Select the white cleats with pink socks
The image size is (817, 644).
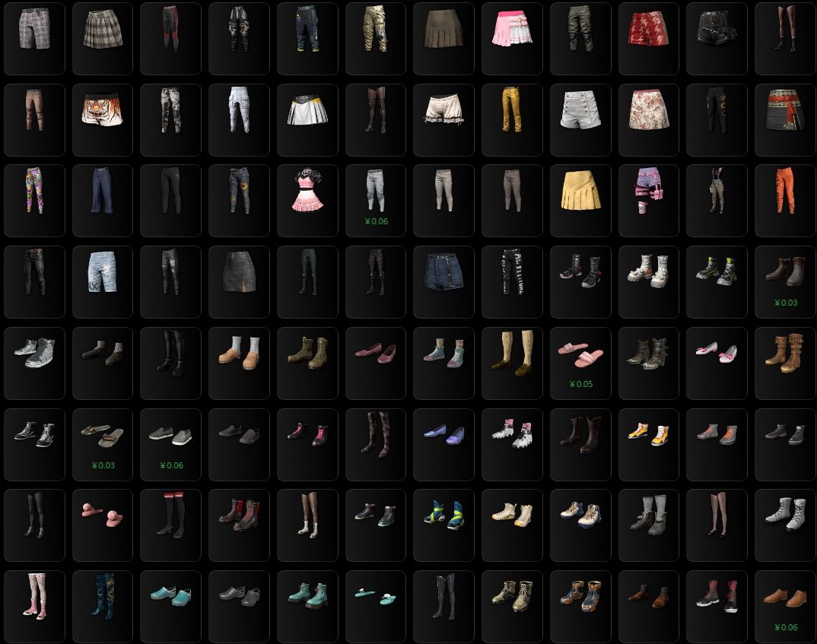tap(512, 434)
